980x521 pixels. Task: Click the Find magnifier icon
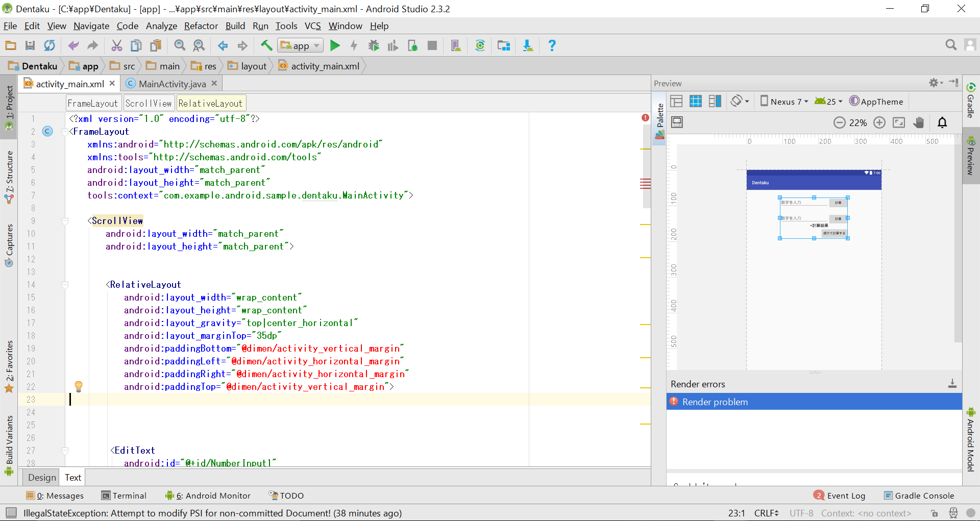click(180, 46)
